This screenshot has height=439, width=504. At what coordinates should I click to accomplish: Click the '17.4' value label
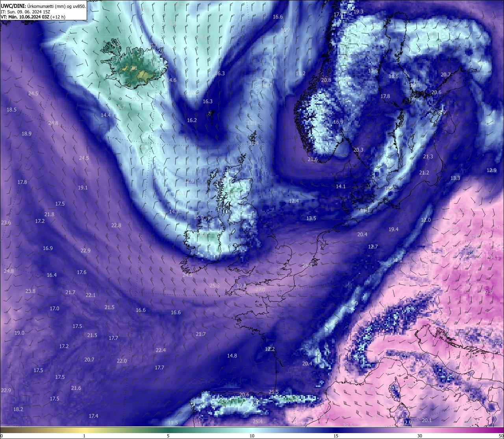tap(93, 416)
